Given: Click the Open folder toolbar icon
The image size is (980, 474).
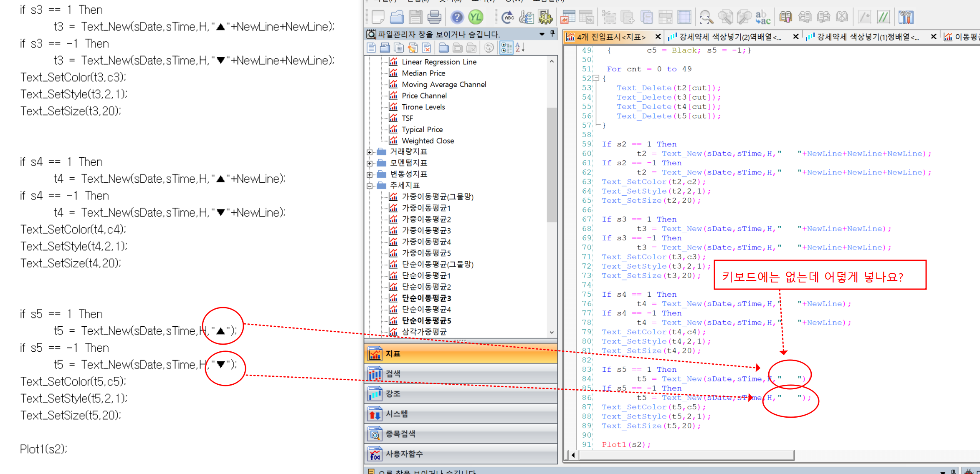Looking at the screenshot, I should [396, 17].
